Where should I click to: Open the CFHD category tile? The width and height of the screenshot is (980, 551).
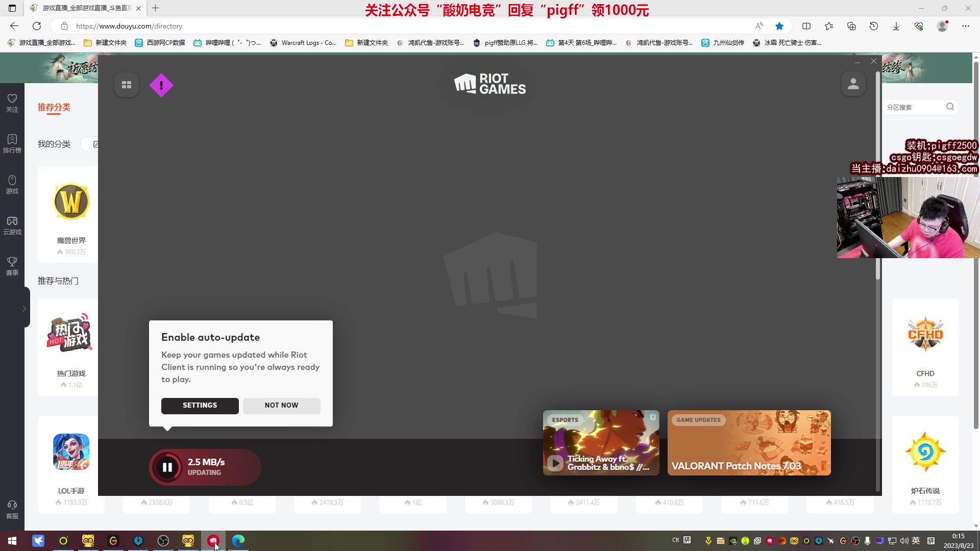(925, 347)
